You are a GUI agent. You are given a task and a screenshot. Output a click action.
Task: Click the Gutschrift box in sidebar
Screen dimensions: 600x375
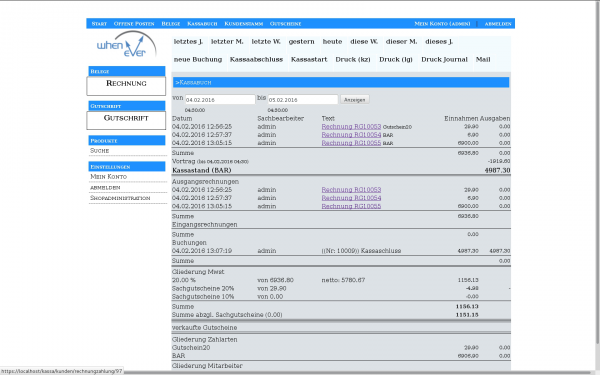tap(126, 121)
